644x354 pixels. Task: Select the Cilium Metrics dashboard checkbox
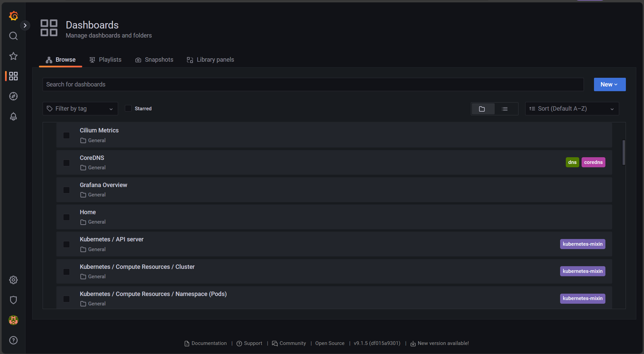tap(66, 135)
